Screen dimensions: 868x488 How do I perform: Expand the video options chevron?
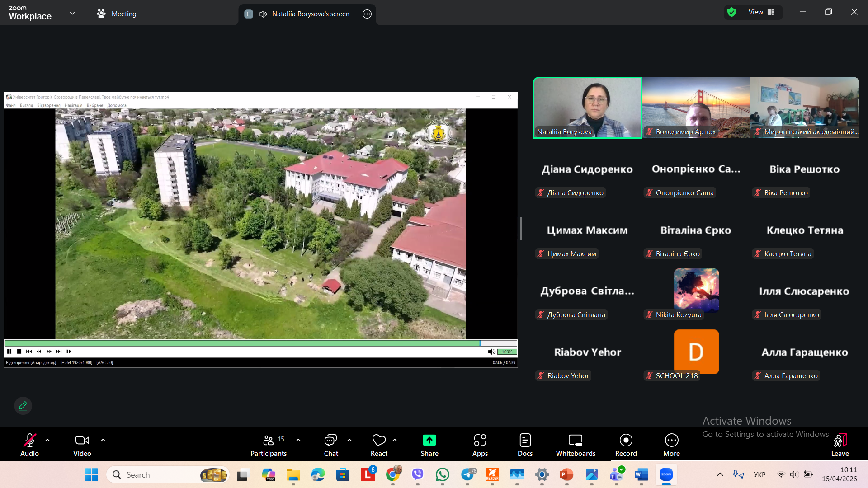(103, 440)
